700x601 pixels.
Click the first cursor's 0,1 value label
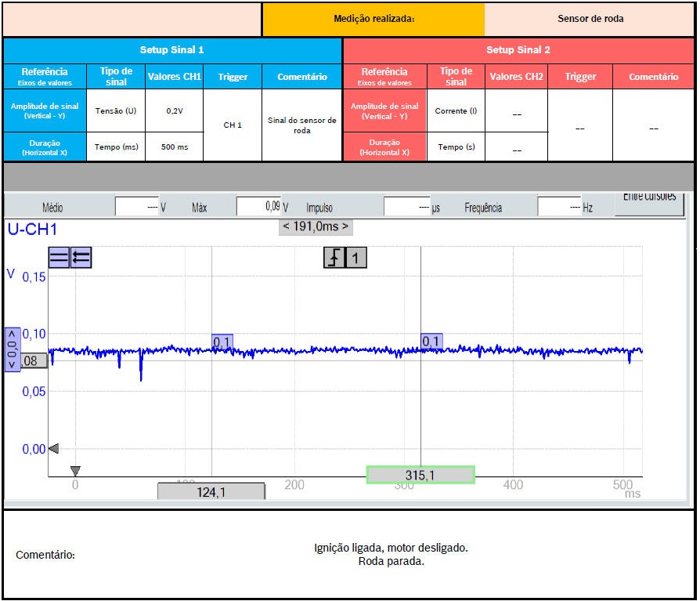(x=222, y=342)
